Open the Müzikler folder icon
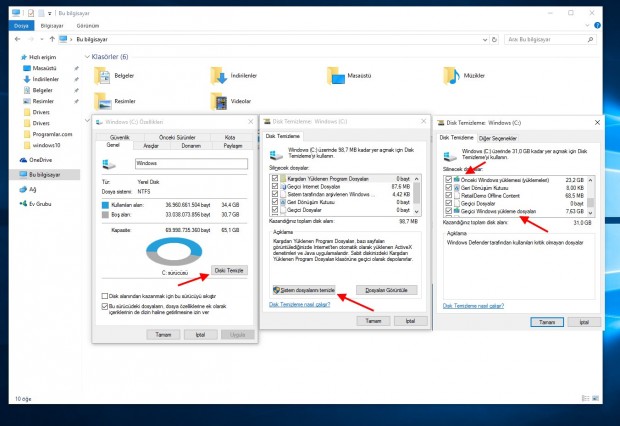620x426 pixels. click(x=452, y=76)
